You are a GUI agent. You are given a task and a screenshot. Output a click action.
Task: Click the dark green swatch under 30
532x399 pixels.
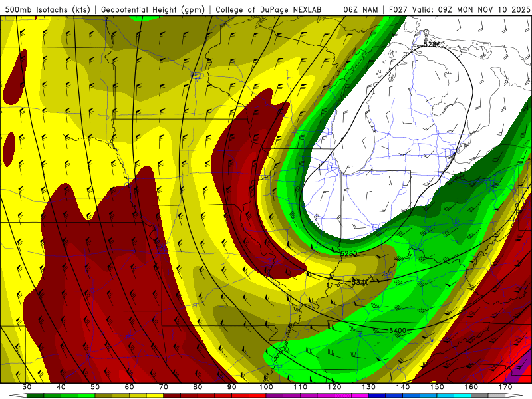tap(35, 396)
